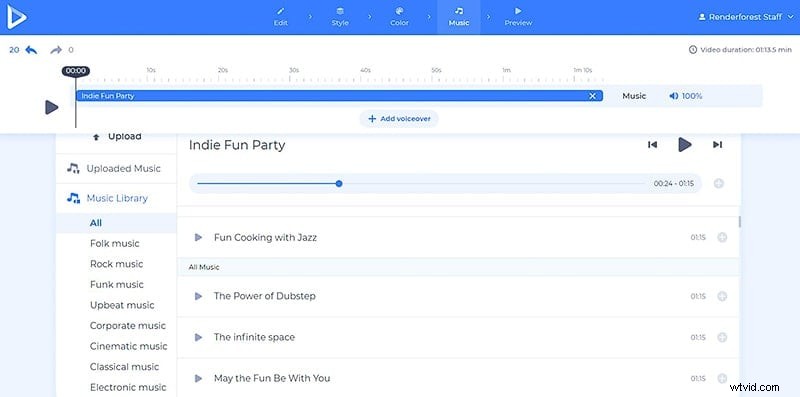800x397 pixels.
Task: Skip to next track in player
Action: point(717,145)
